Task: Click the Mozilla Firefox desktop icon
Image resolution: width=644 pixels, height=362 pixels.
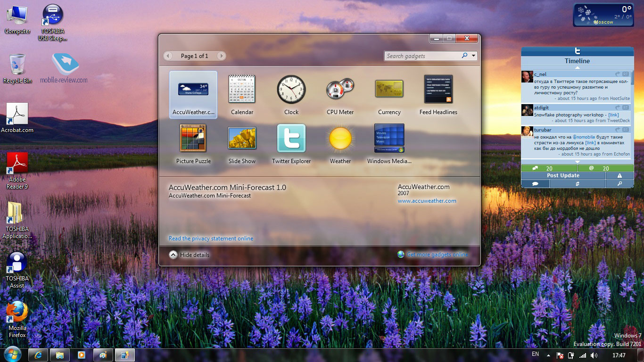Action: (x=17, y=320)
